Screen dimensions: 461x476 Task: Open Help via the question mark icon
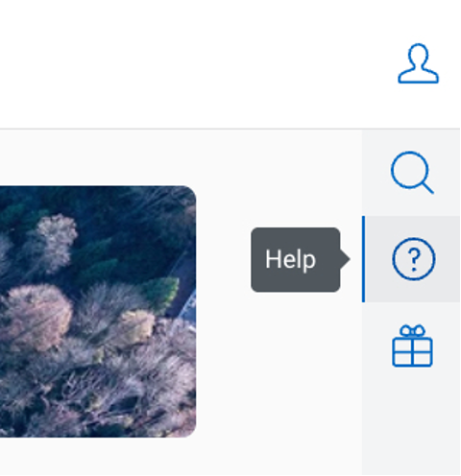(x=414, y=259)
